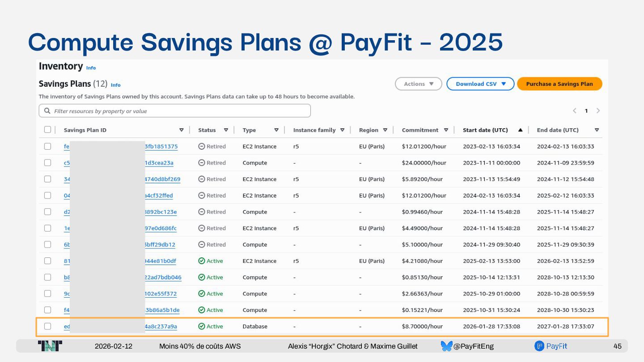Click Type column header
This screenshot has width=644, height=362.
coord(249,130)
